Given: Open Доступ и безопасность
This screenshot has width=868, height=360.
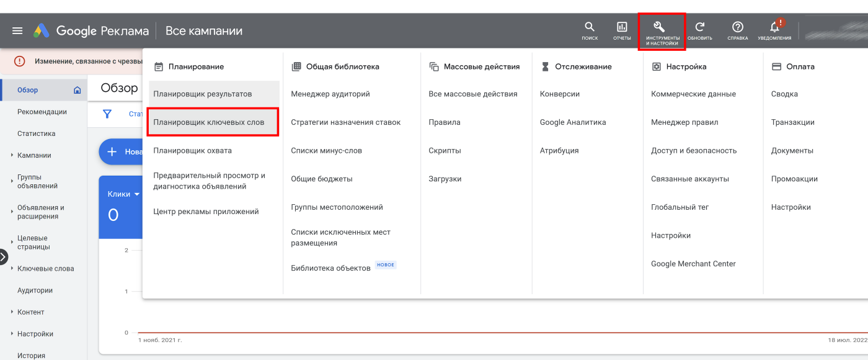Looking at the screenshot, I should coord(694,150).
